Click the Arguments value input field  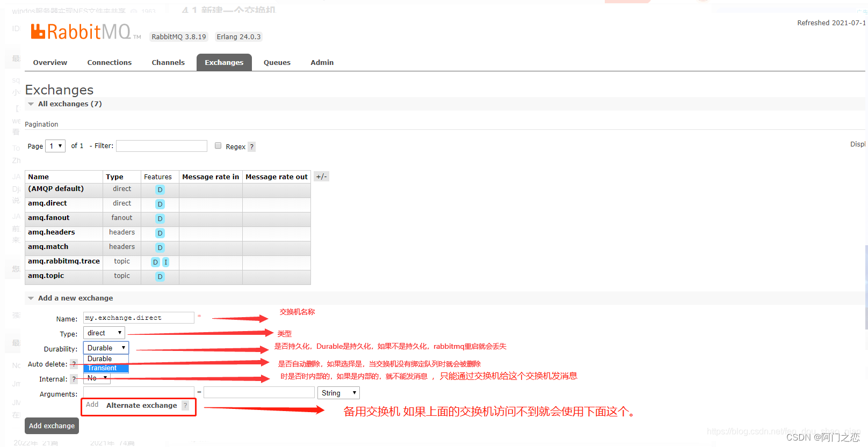pyautogui.click(x=259, y=393)
